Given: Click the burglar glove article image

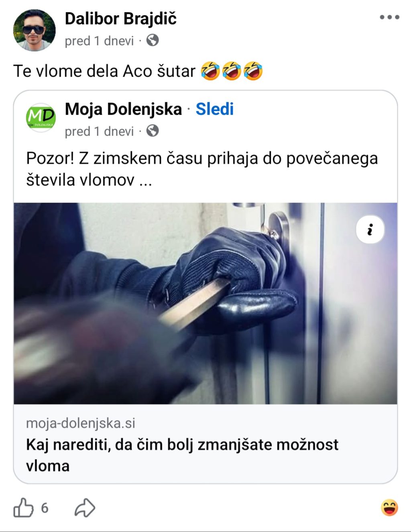Looking at the screenshot, I should [205, 303].
